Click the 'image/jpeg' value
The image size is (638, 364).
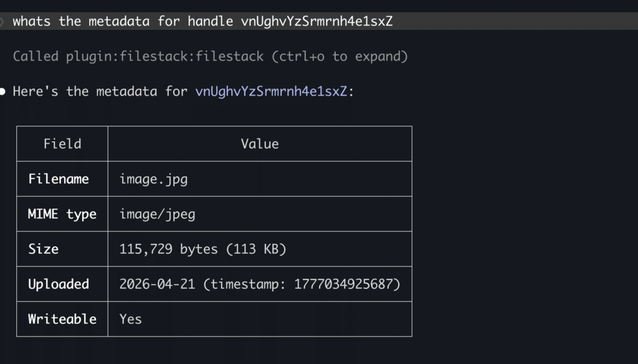pos(157,214)
